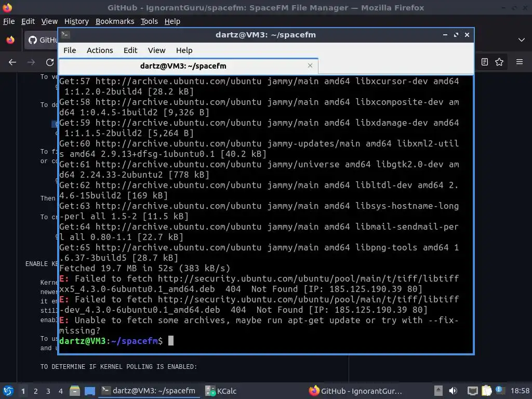Close the dartz@VM3 terminal tab
Image resolution: width=532 pixels, height=399 pixels.
coord(310,65)
